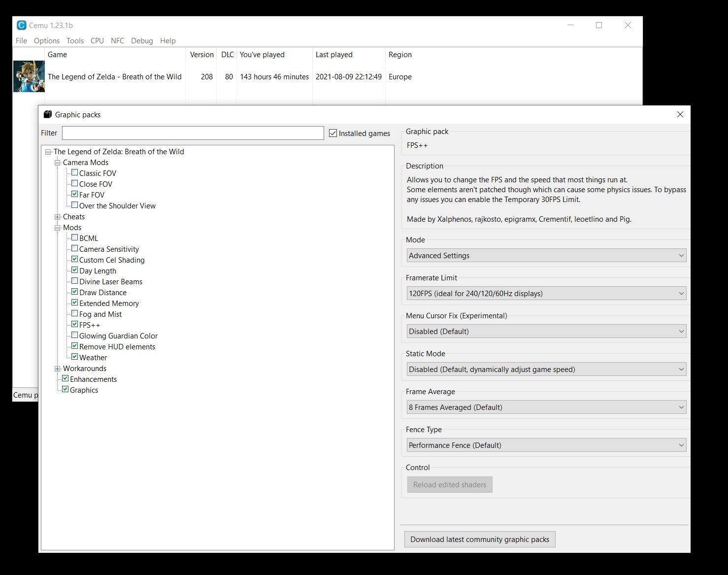Collapse the Mods group
Screen dimensions: 728x575
pyautogui.click(x=57, y=228)
